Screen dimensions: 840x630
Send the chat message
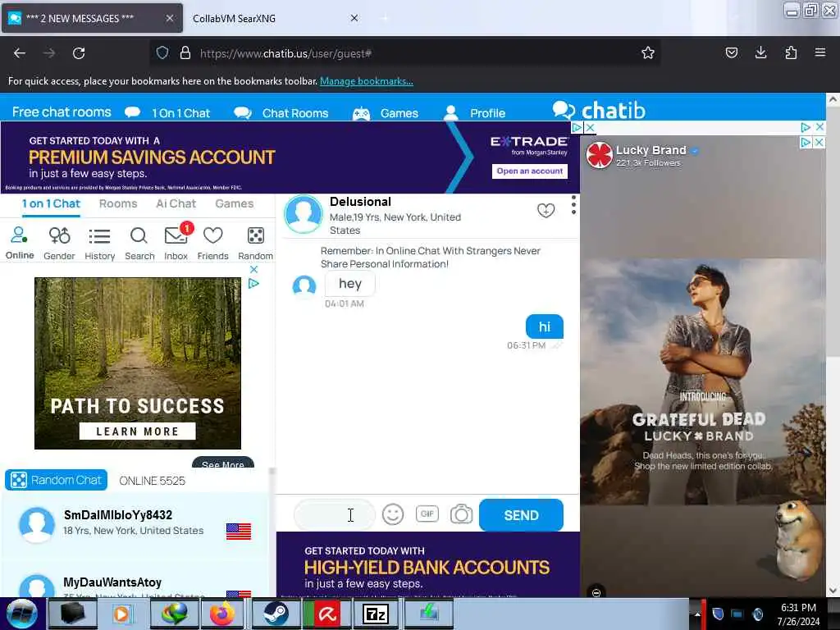pyautogui.click(x=521, y=515)
